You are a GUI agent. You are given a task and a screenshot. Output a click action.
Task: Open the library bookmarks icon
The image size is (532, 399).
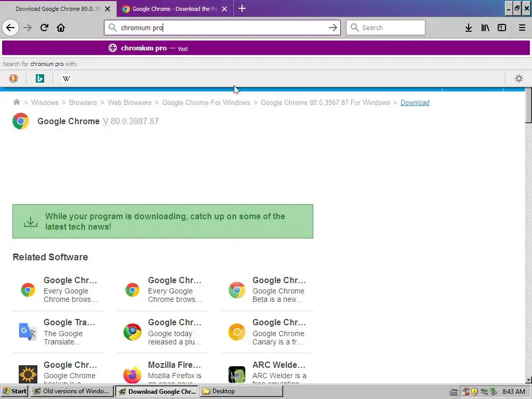(485, 28)
